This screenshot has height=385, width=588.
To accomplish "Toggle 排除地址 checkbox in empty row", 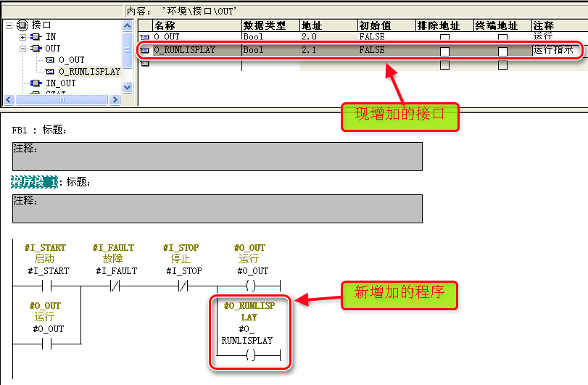I will tap(444, 65).
